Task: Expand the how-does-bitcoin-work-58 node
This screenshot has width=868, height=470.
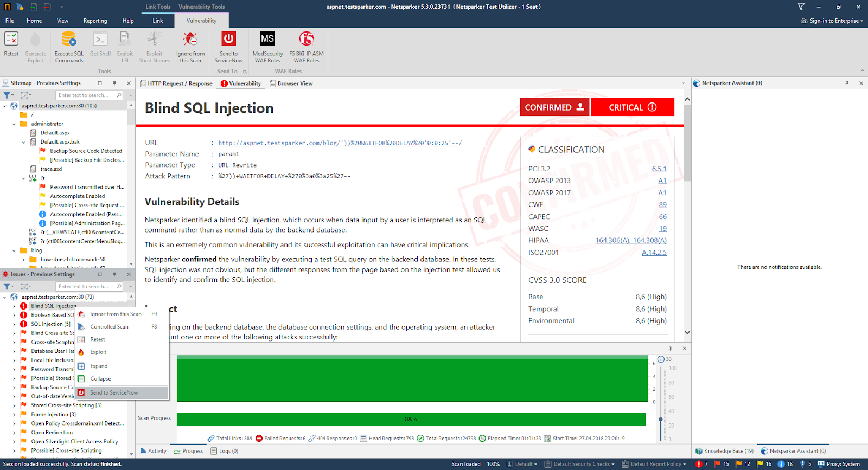Action: click(x=24, y=260)
